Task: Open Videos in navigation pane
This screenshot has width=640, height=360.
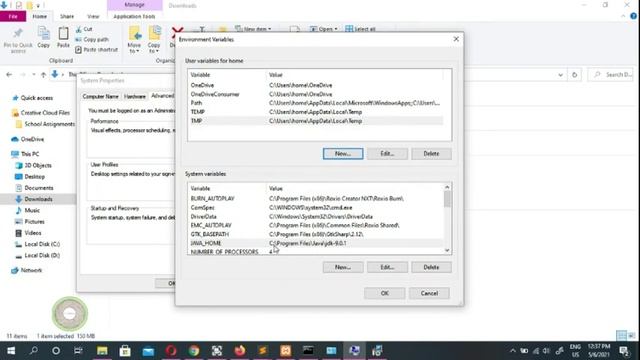Action: click(33, 233)
